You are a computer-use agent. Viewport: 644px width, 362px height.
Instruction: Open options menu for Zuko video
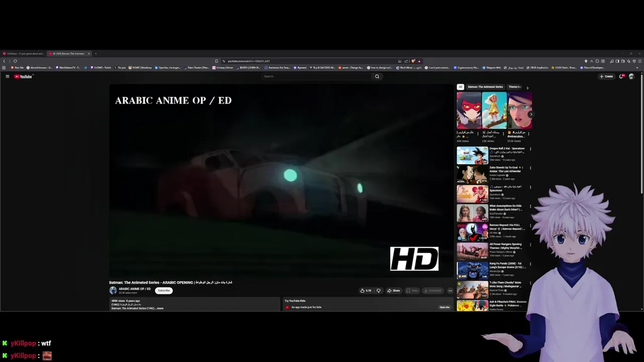[530, 168]
